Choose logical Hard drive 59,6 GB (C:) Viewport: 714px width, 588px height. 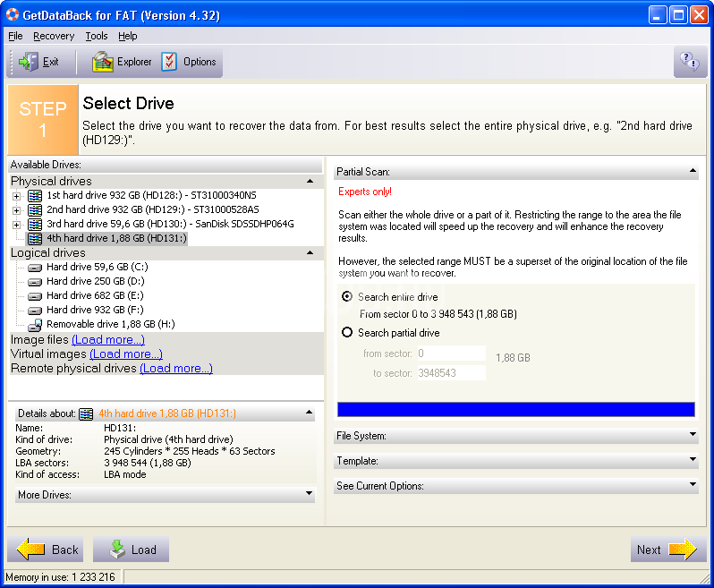pos(96,267)
